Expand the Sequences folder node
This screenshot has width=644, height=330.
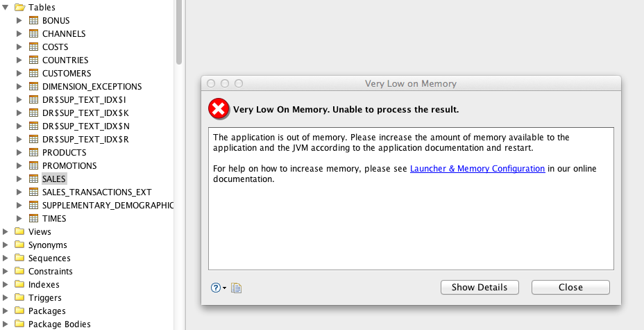pos(6,258)
